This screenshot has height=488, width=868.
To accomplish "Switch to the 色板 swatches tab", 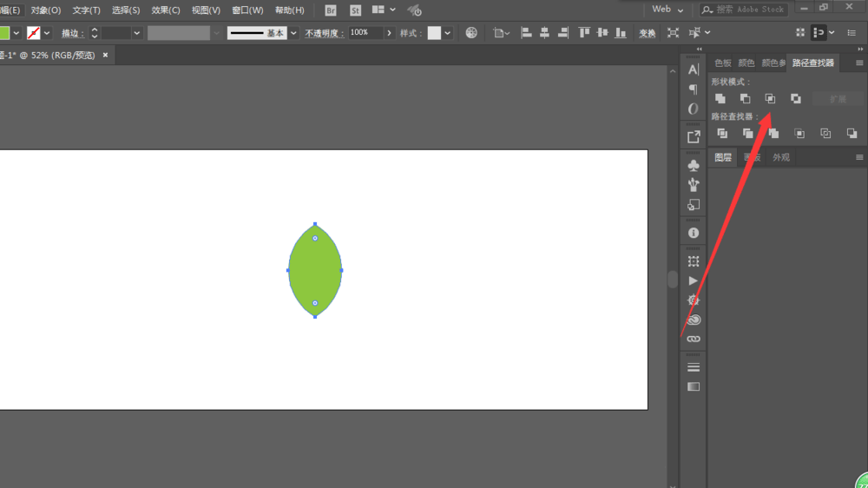I will pos(722,63).
